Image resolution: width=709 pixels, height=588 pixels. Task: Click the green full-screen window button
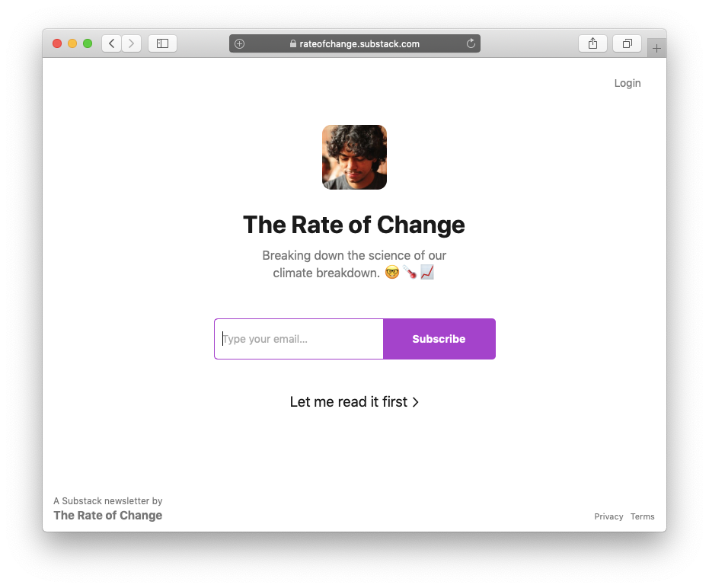88,43
